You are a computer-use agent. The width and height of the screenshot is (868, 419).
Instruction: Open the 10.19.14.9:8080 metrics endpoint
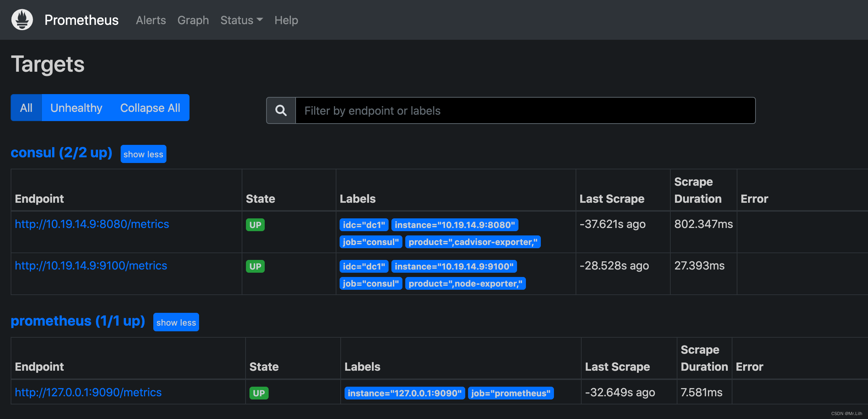point(92,224)
